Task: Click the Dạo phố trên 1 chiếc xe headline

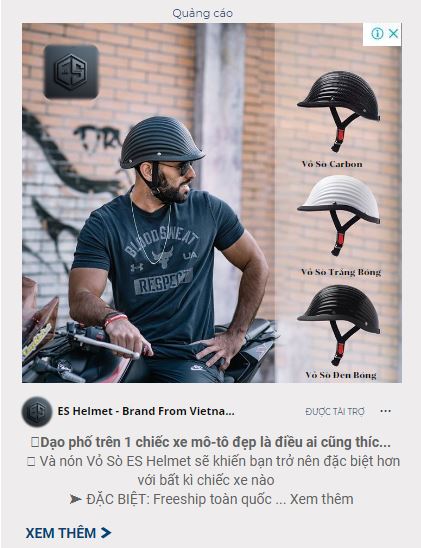Action: coord(211,442)
